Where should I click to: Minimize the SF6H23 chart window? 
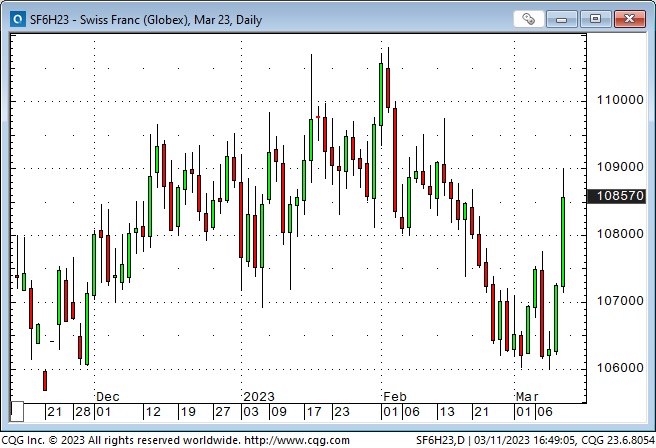coord(561,19)
